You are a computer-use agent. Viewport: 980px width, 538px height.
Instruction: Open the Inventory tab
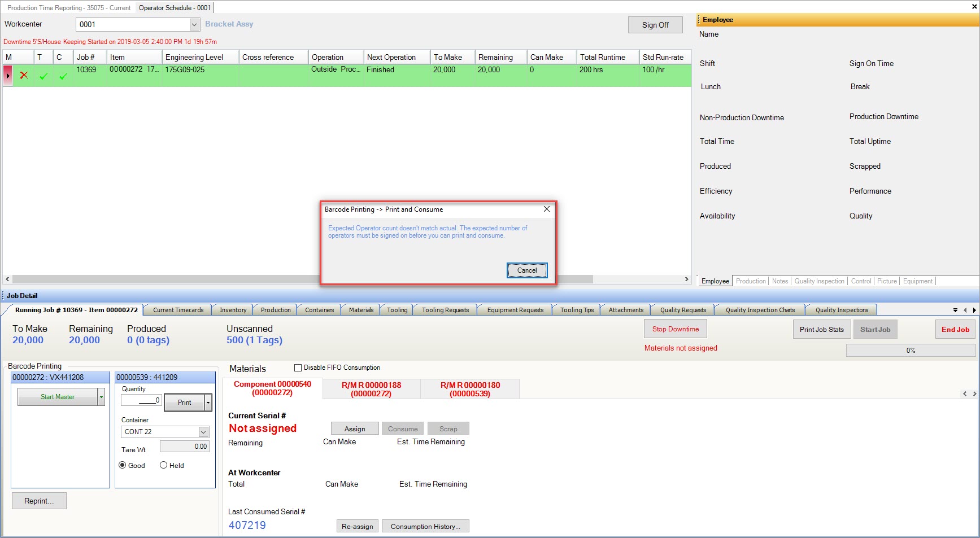click(x=233, y=310)
